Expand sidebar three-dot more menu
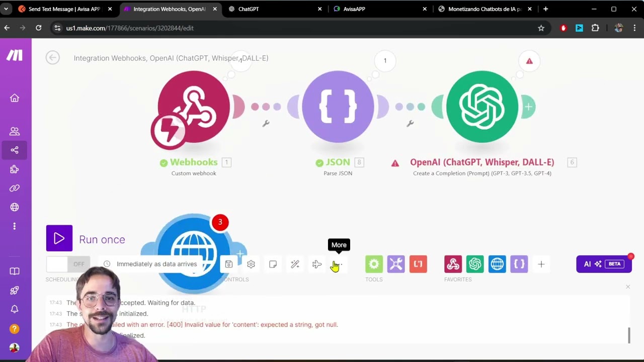Image resolution: width=644 pixels, height=362 pixels. (x=15, y=226)
